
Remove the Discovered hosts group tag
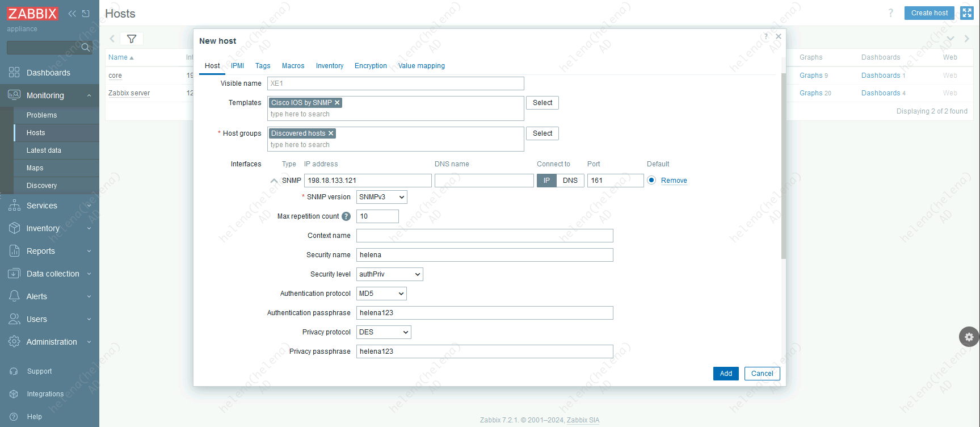331,133
